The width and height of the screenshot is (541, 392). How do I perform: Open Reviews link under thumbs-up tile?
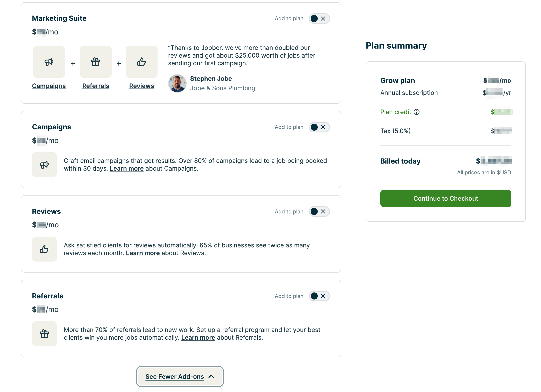pyautogui.click(x=141, y=86)
